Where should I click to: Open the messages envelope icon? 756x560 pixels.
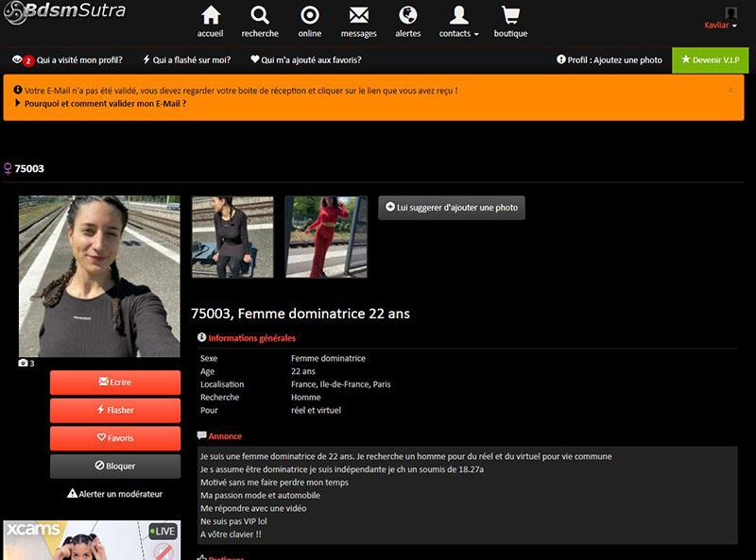pos(359,15)
